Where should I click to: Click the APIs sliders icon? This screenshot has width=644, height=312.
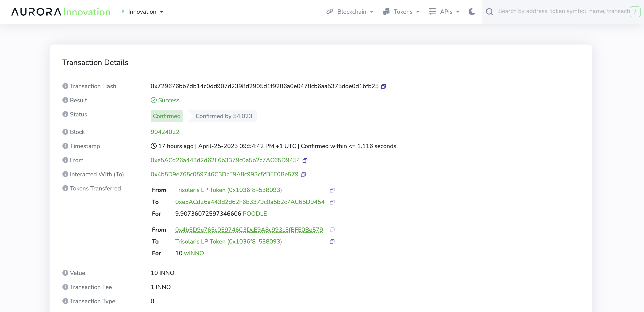click(x=432, y=12)
